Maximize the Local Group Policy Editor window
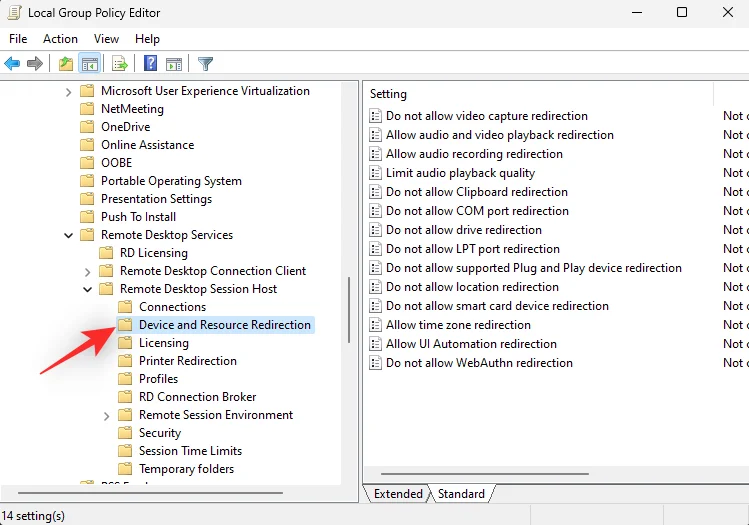 [x=682, y=12]
